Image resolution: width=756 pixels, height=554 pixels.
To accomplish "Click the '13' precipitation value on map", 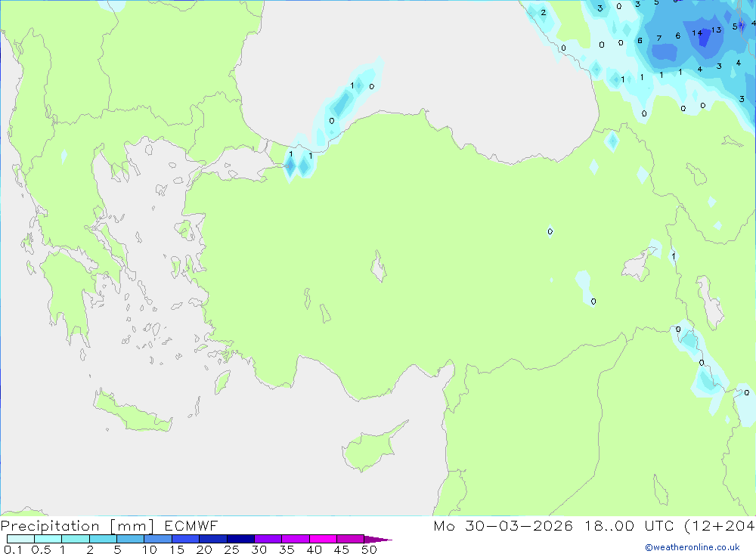I will coord(717,30).
